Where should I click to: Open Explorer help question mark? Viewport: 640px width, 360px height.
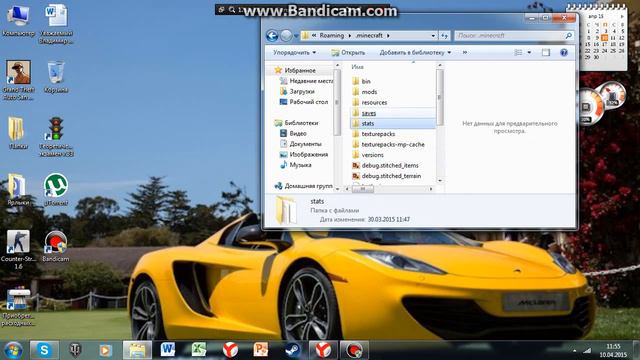point(564,53)
